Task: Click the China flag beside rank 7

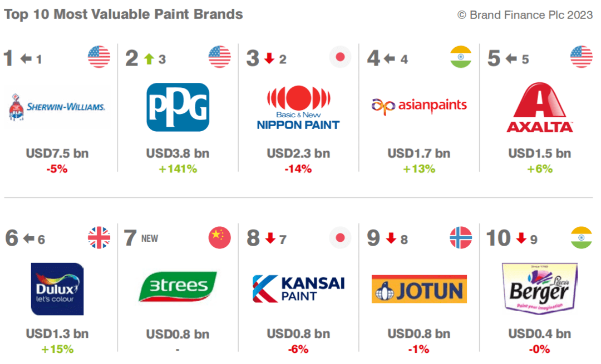Action: point(220,238)
